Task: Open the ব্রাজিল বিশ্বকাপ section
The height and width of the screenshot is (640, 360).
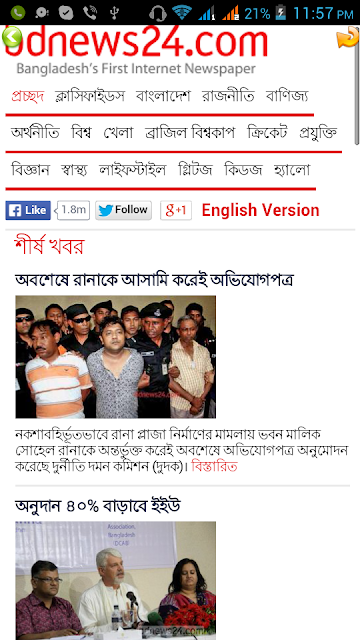Action: (190, 133)
